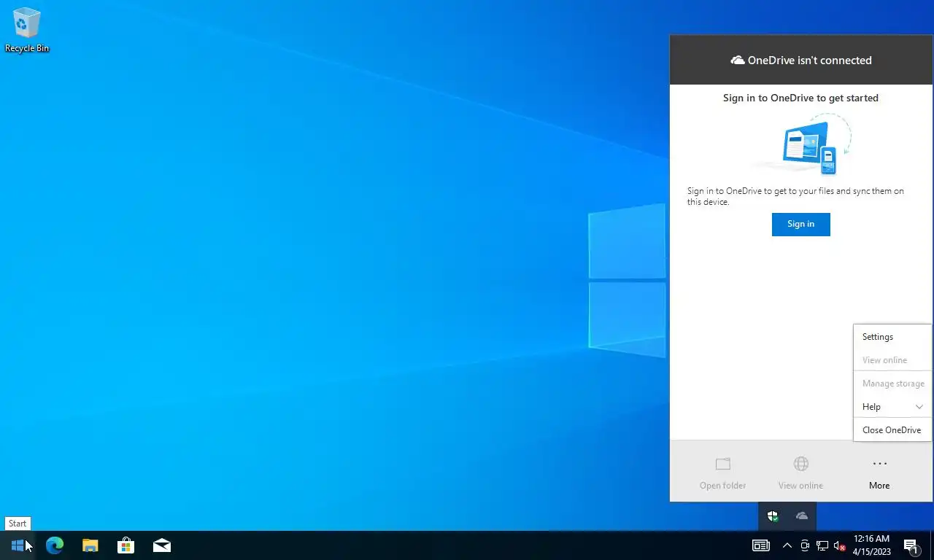The height and width of the screenshot is (560, 934).
Task: Click the Sign in button in OneDrive
Action: point(800,224)
